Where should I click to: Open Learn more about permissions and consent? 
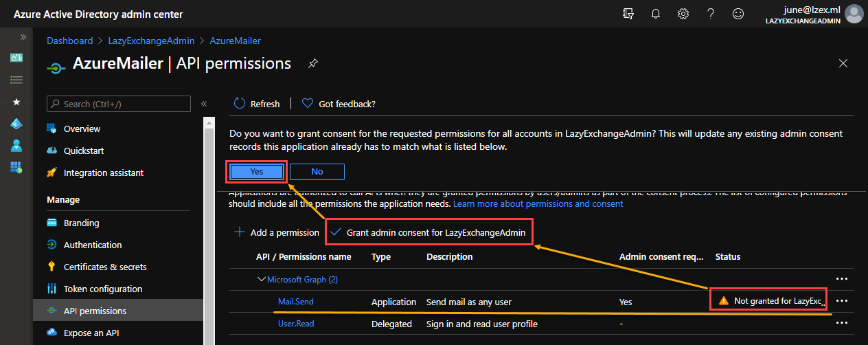pos(538,204)
